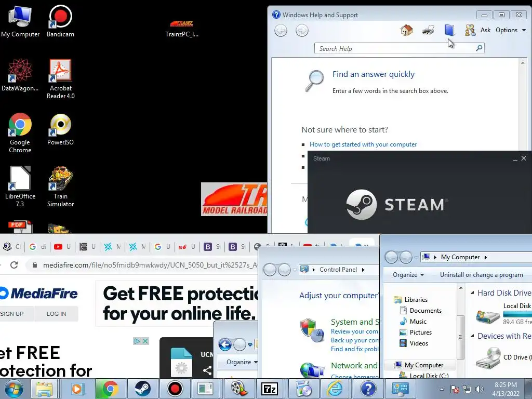Collapse Devices with Removable Storage group
This screenshot has height=399, width=532.
coord(472,336)
